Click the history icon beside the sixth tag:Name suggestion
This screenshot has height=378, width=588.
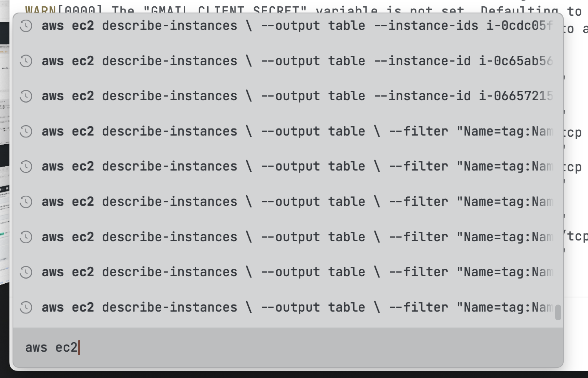[x=26, y=201]
